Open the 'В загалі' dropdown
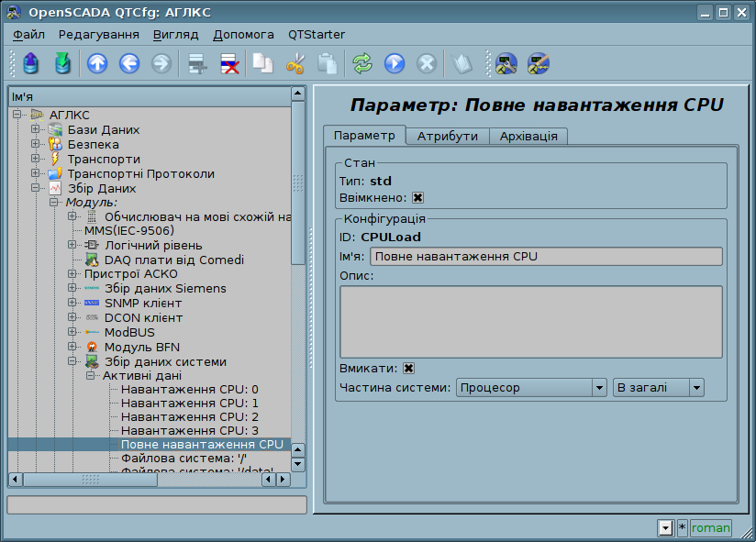The width and height of the screenshot is (756, 542). (x=658, y=388)
